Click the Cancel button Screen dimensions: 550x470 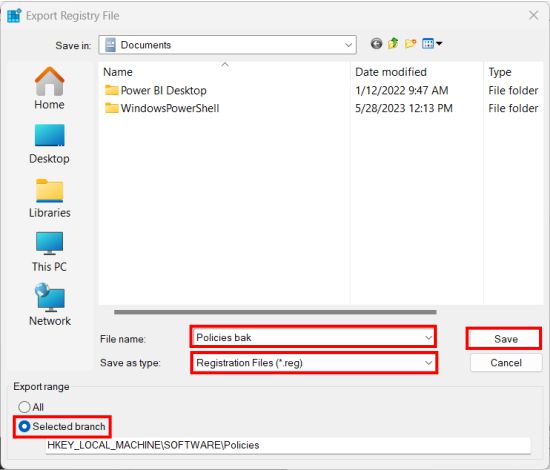pyautogui.click(x=506, y=363)
